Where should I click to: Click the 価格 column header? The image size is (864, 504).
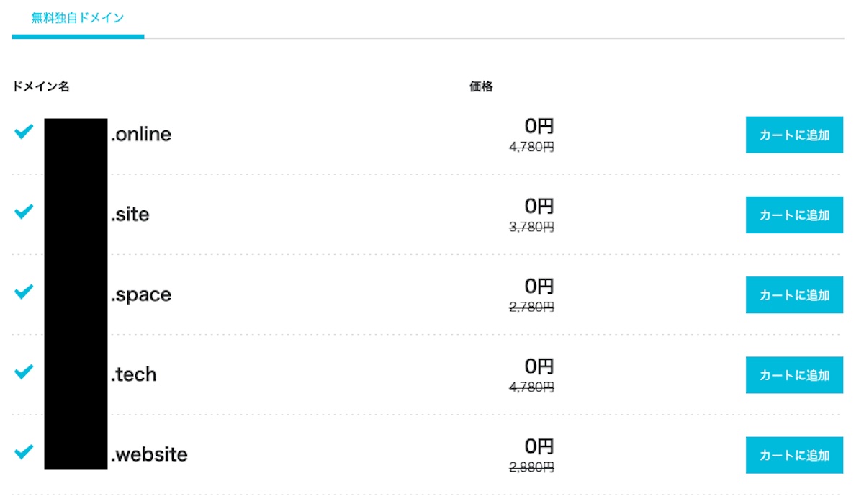[481, 86]
